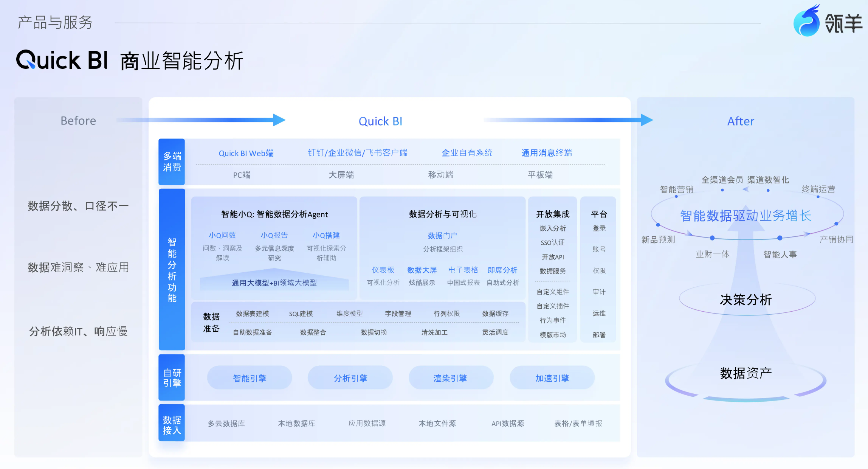The height and width of the screenshot is (469, 868).
Task: Select the 智能引擎 pill button
Action: (249, 378)
